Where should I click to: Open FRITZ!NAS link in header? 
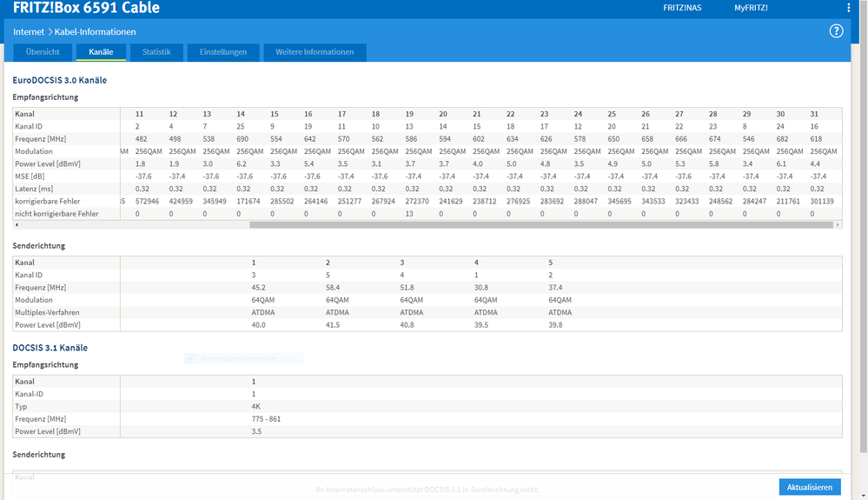pyautogui.click(x=682, y=8)
